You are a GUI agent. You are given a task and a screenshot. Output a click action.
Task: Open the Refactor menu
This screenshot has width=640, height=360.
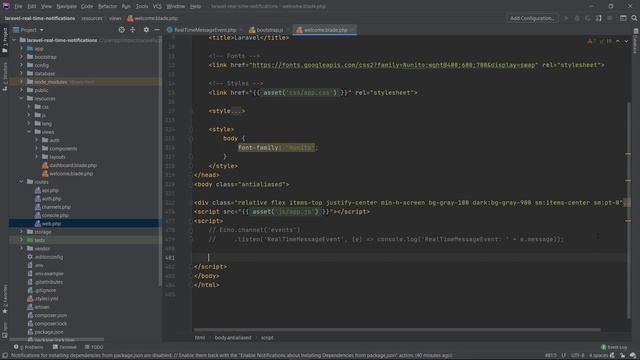107,6
